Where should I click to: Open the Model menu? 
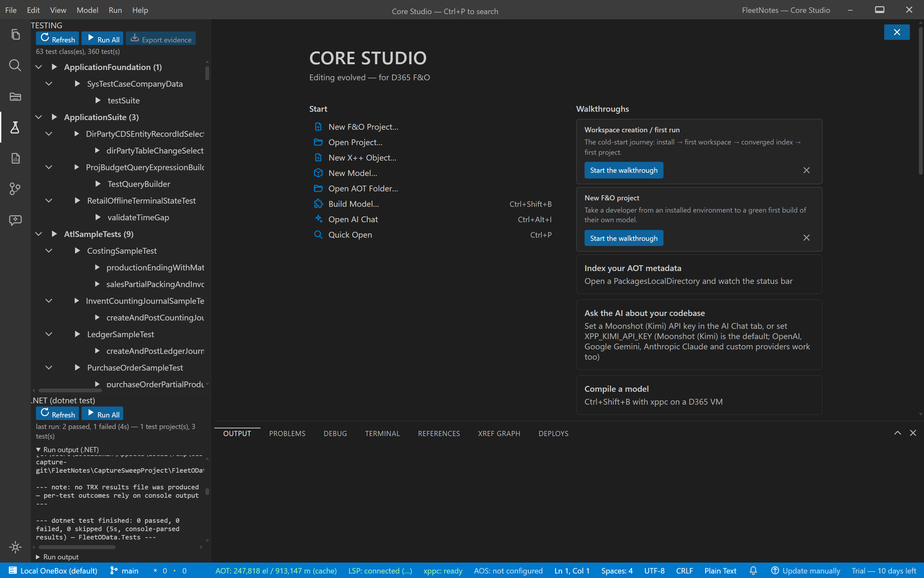tap(88, 10)
